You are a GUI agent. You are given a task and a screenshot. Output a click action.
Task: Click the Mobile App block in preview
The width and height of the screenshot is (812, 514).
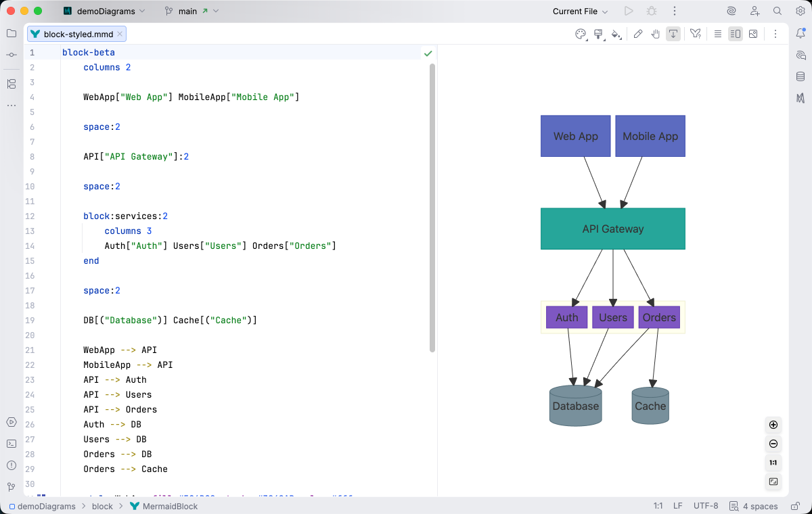point(650,136)
